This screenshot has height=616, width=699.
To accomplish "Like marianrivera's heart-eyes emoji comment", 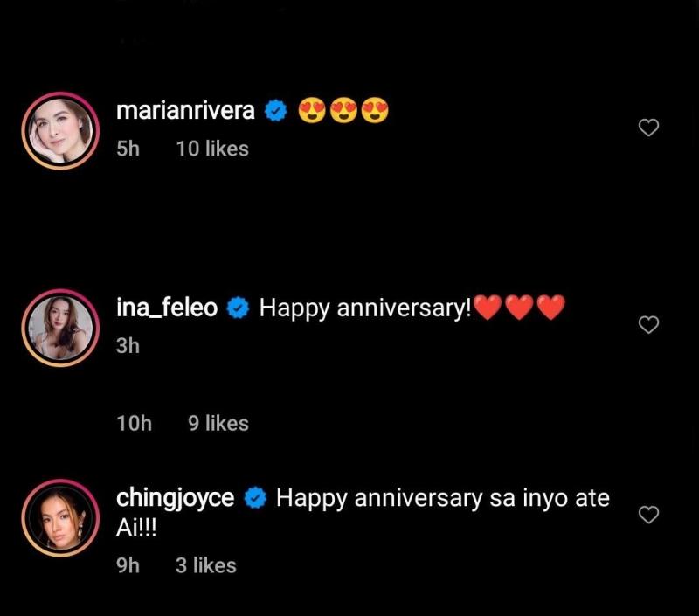I will click(x=648, y=128).
